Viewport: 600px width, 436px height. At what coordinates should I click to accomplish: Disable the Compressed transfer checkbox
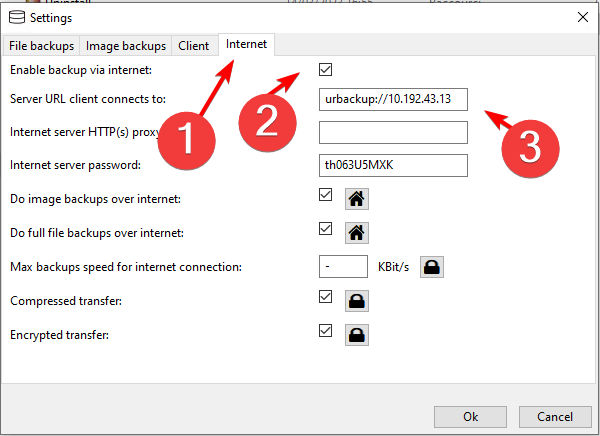(325, 297)
